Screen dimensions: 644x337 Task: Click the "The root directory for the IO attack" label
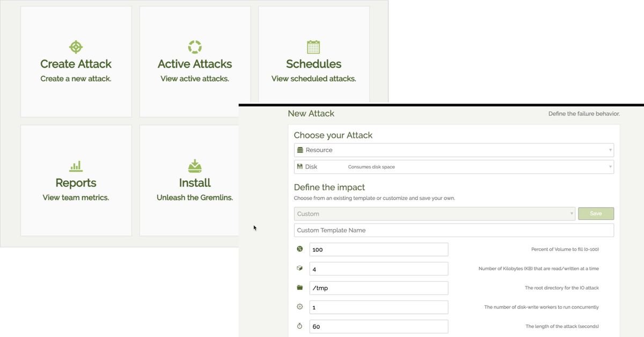coord(562,288)
